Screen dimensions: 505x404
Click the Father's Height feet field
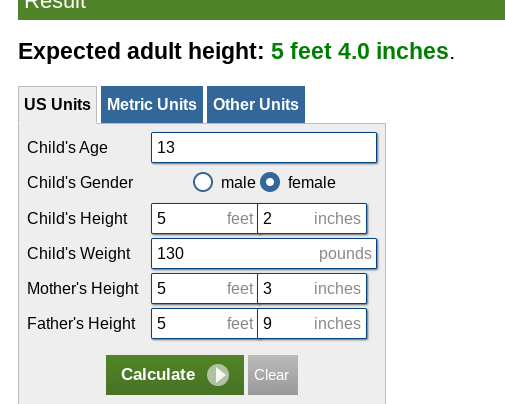[204, 324]
